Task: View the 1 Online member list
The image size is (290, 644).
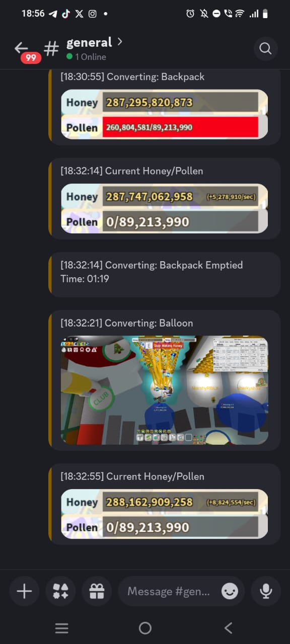Action: point(86,57)
